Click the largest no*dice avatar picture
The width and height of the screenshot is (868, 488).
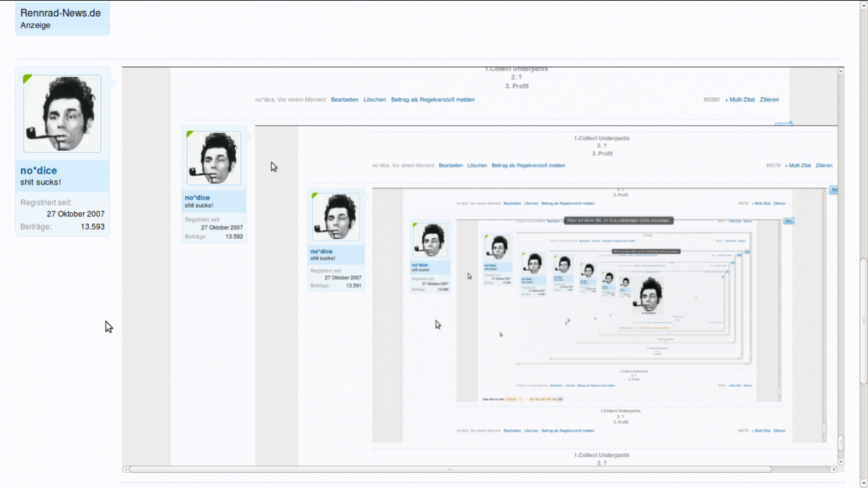pyautogui.click(x=62, y=114)
